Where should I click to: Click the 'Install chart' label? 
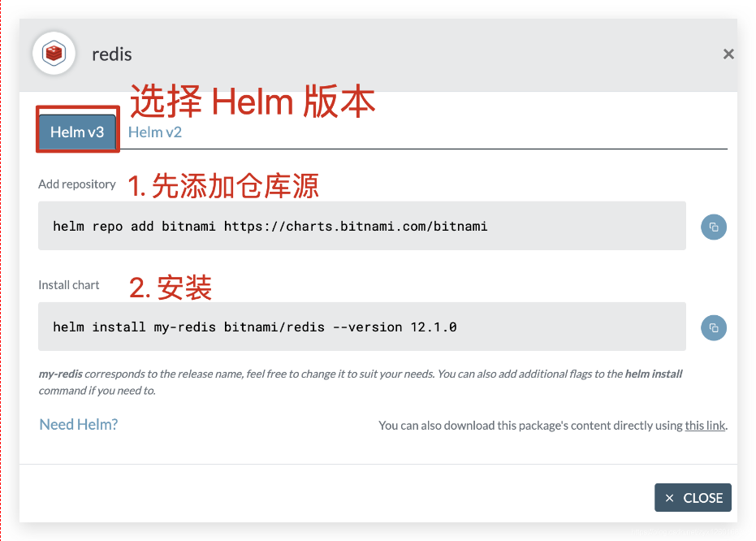(69, 285)
